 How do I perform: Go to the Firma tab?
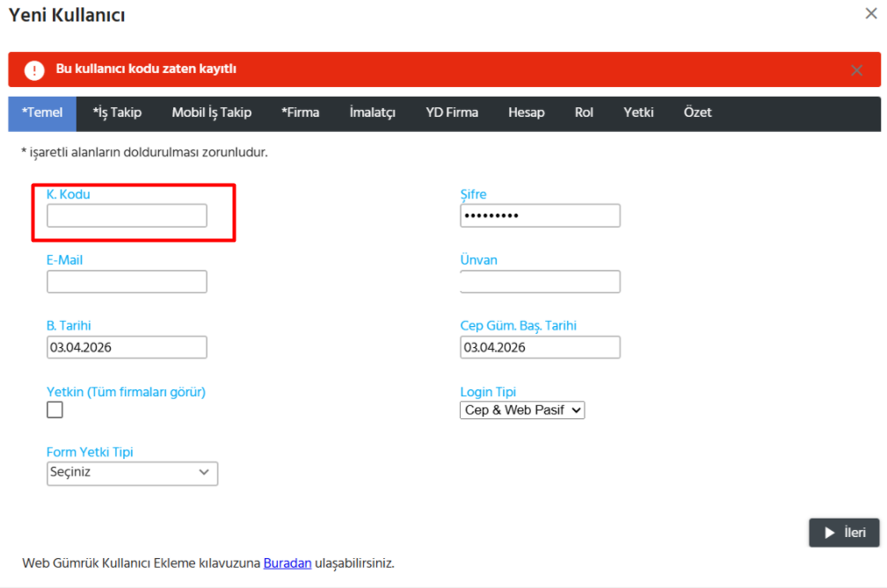300,113
